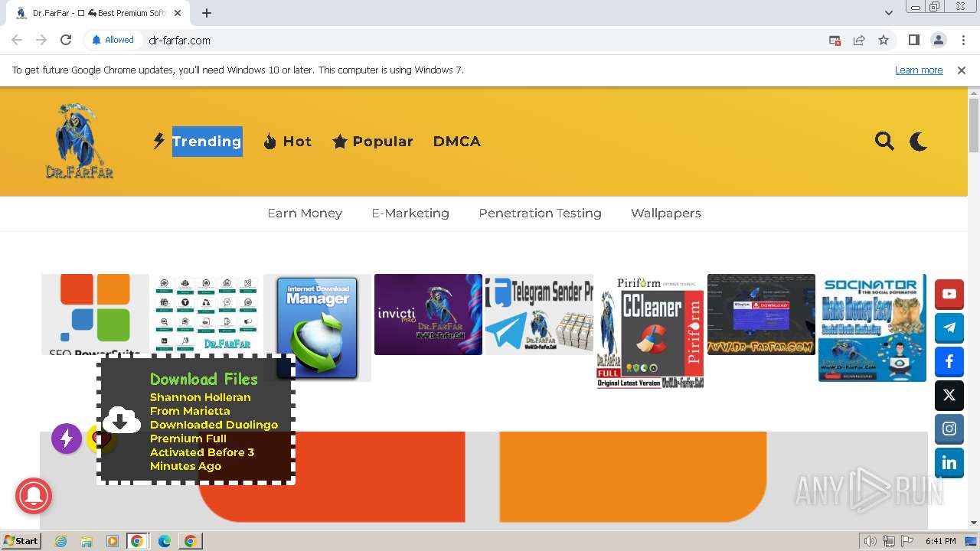Click the site search magnifier icon
This screenshot has height=551, width=980.
click(884, 141)
